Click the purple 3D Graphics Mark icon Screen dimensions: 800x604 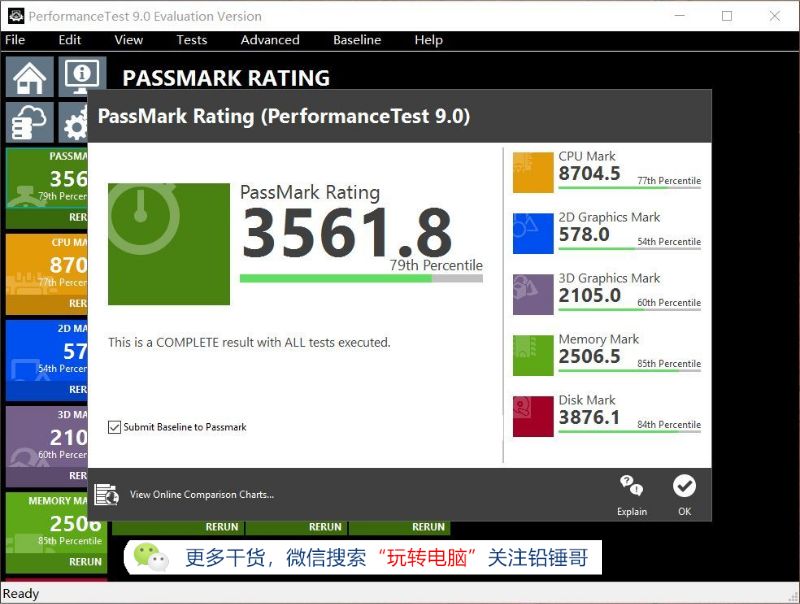[x=533, y=294]
